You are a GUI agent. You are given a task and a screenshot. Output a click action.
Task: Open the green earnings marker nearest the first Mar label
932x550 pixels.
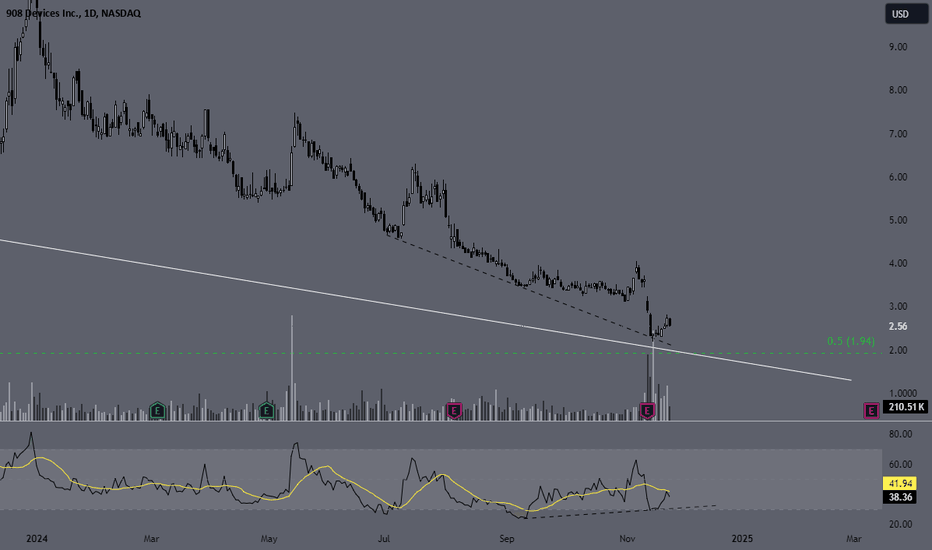point(157,410)
